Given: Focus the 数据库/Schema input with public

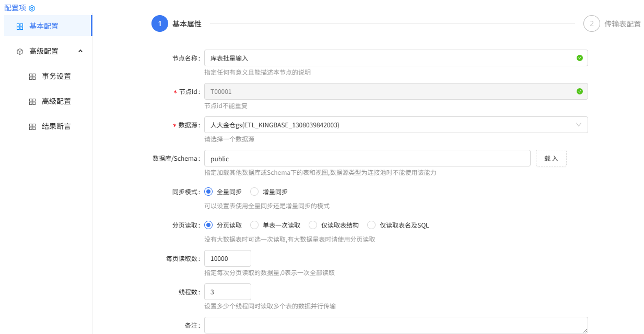Looking at the screenshot, I should [367, 158].
